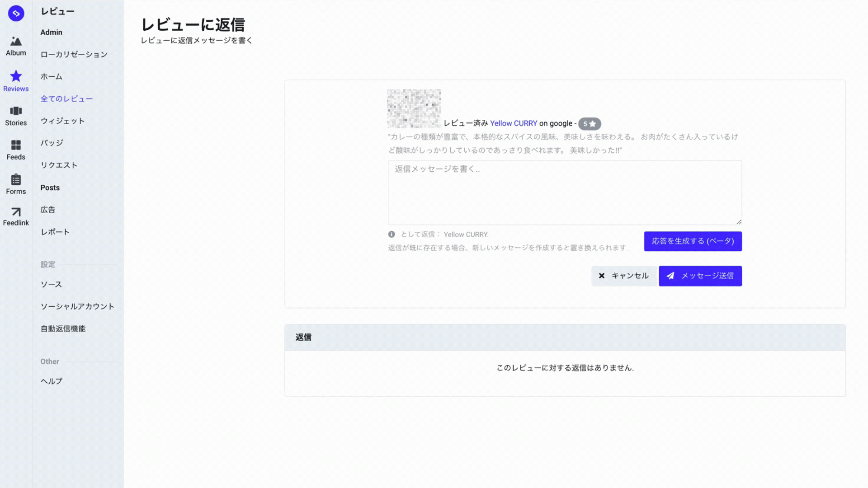
Task: Click the purple app logo icon
Action: pyautogui.click(x=16, y=13)
